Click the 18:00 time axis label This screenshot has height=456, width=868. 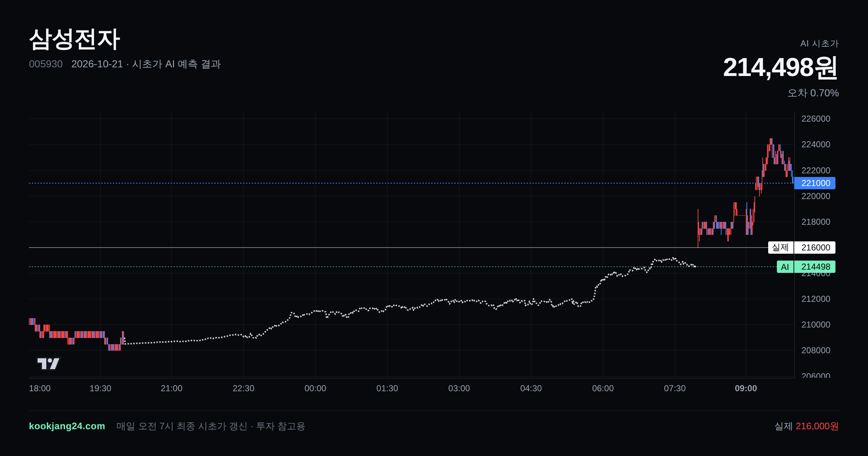coord(40,388)
